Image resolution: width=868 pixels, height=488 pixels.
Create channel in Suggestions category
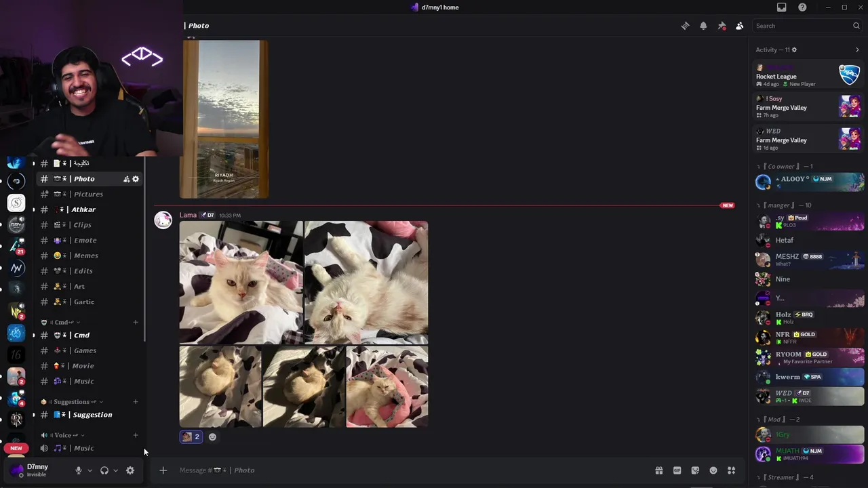click(136, 402)
